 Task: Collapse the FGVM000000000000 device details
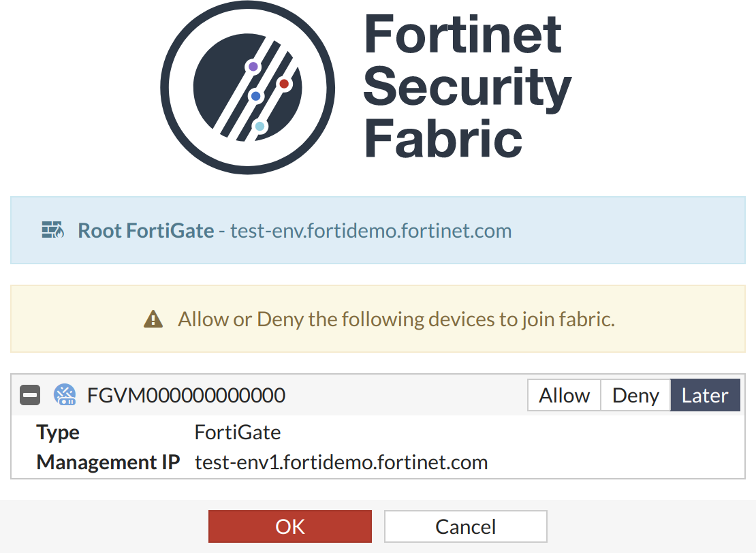30,395
